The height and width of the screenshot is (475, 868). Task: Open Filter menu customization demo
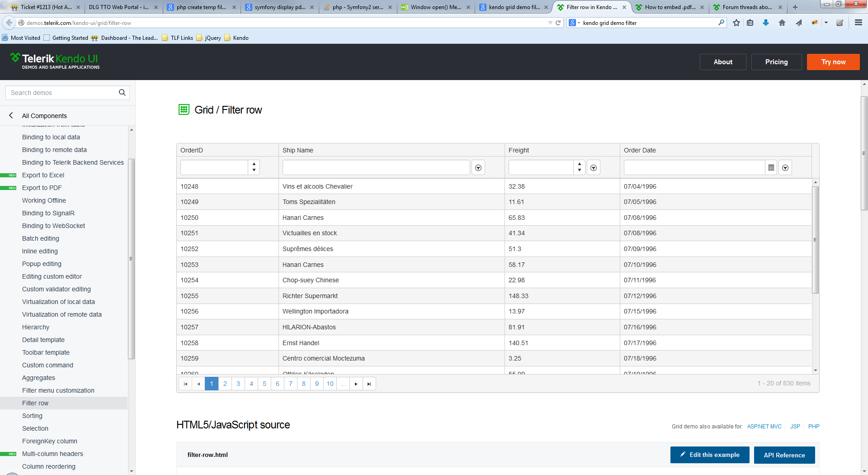58,390
